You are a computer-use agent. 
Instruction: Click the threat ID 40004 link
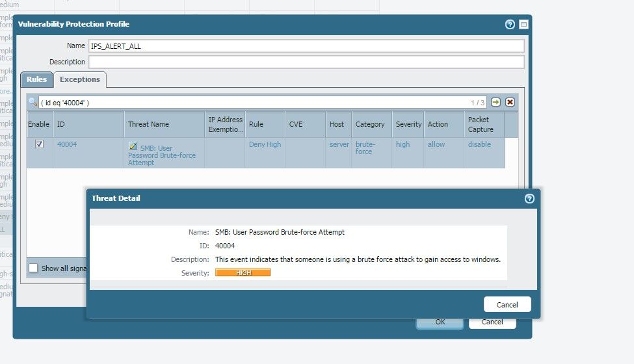(x=67, y=144)
